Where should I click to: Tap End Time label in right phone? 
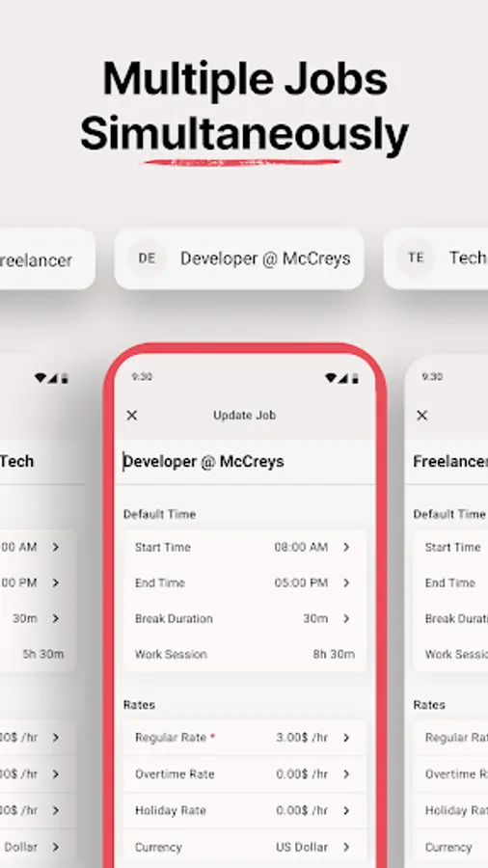(x=449, y=583)
